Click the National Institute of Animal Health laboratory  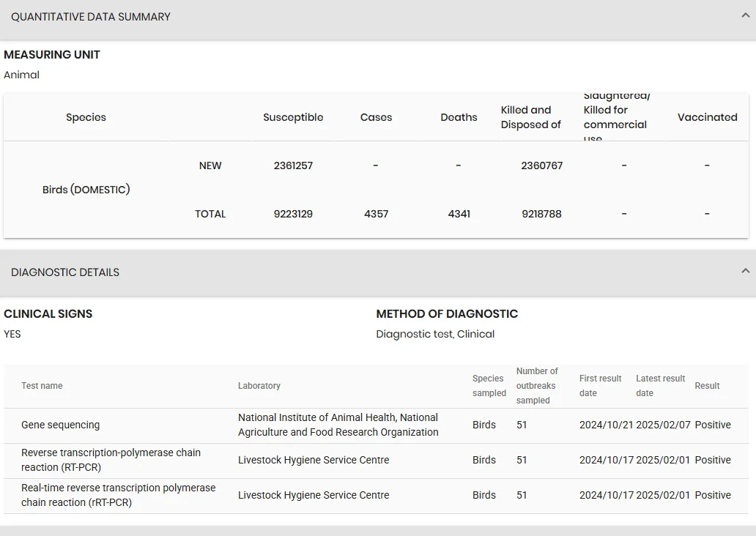pos(338,425)
